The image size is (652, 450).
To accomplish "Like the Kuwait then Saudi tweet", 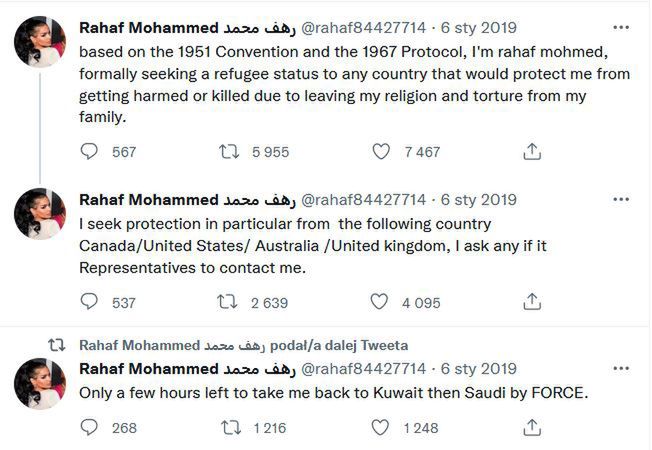I will click(x=381, y=427).
